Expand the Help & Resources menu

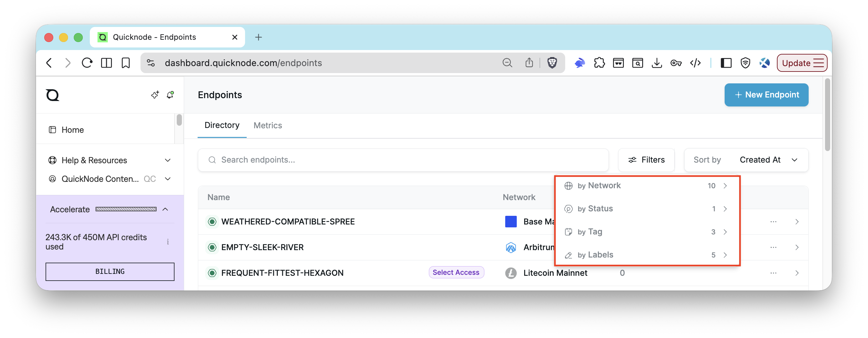[x=168, y=160]
